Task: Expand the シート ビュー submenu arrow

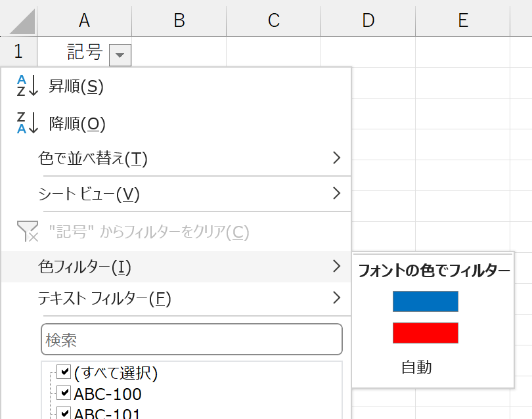Action: point(336,193)
